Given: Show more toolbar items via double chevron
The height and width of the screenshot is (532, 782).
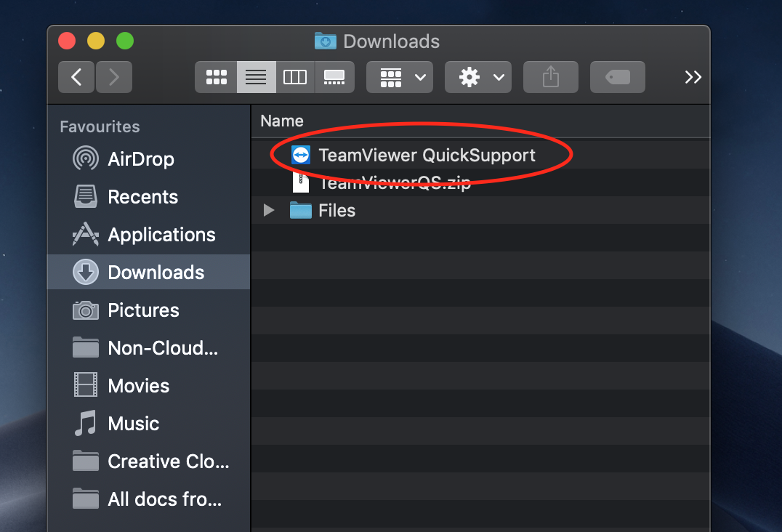Looking at the screenshot, I should coord(693,77).
